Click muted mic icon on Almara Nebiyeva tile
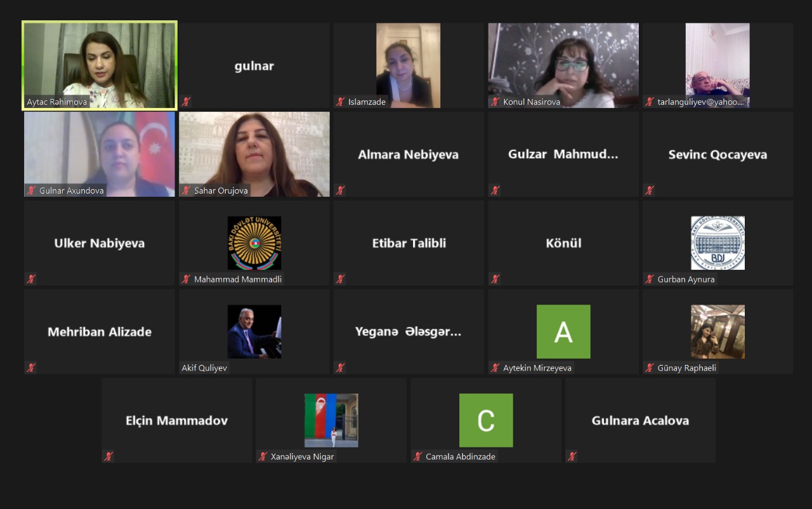Screen dimensions: 812x509 click(x=341, y=190)
